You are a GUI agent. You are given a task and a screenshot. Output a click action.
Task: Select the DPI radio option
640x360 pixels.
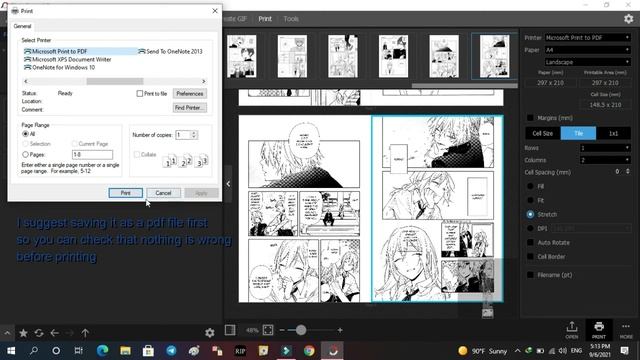tap(530, 229)
